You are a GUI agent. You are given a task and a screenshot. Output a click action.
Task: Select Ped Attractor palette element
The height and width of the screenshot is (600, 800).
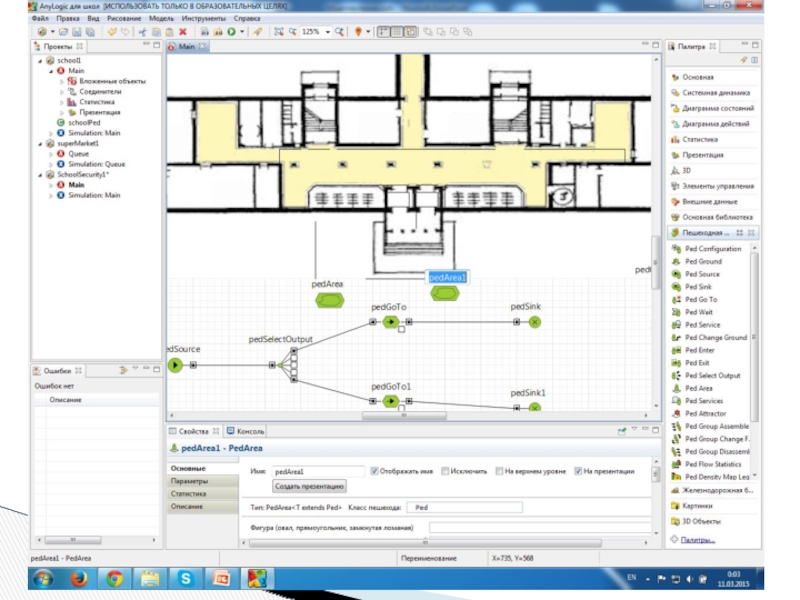705,413
